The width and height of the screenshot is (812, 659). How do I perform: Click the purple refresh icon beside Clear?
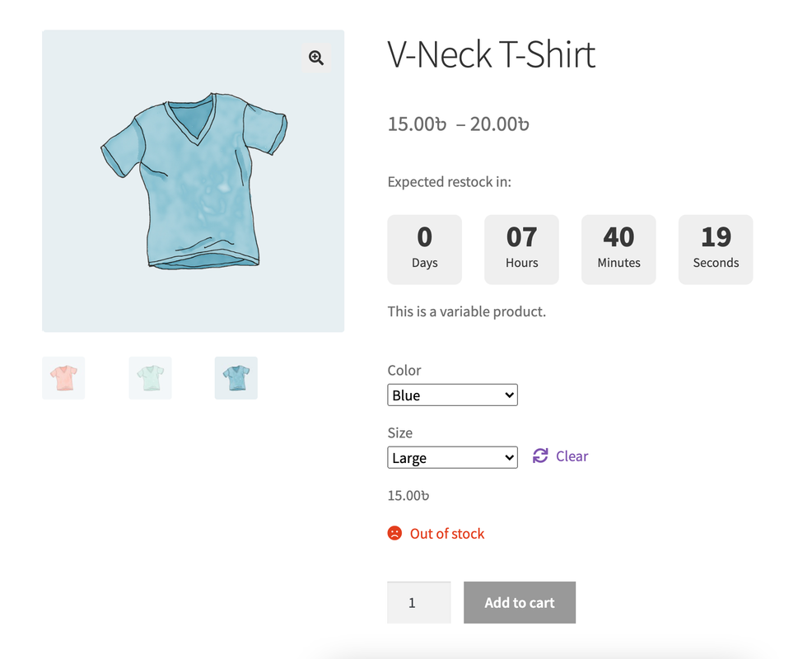(540, 456)
